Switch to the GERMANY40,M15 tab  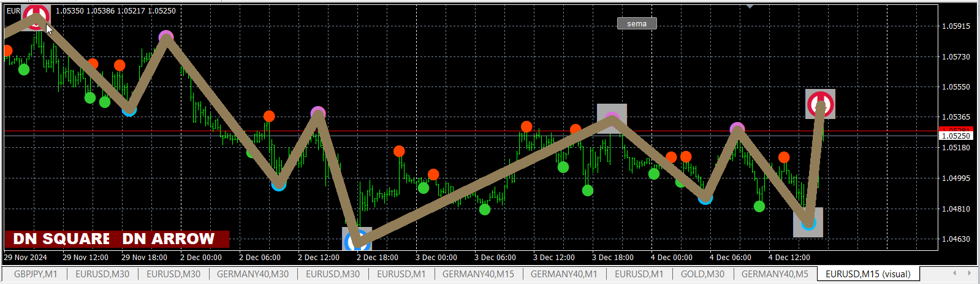(x=478, y=274)
